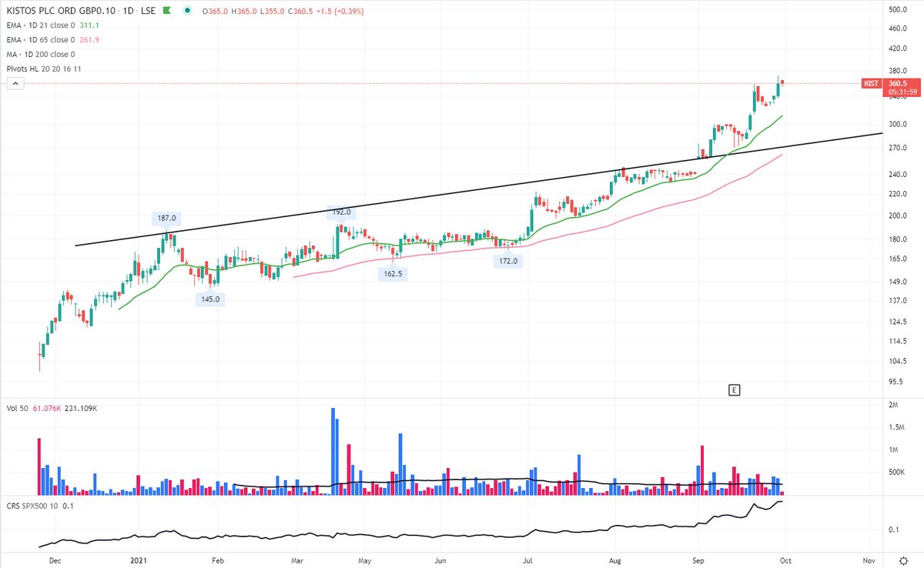Click the Jul label on time axis
The width and height of the screenshot is (924, 568).
529,560
